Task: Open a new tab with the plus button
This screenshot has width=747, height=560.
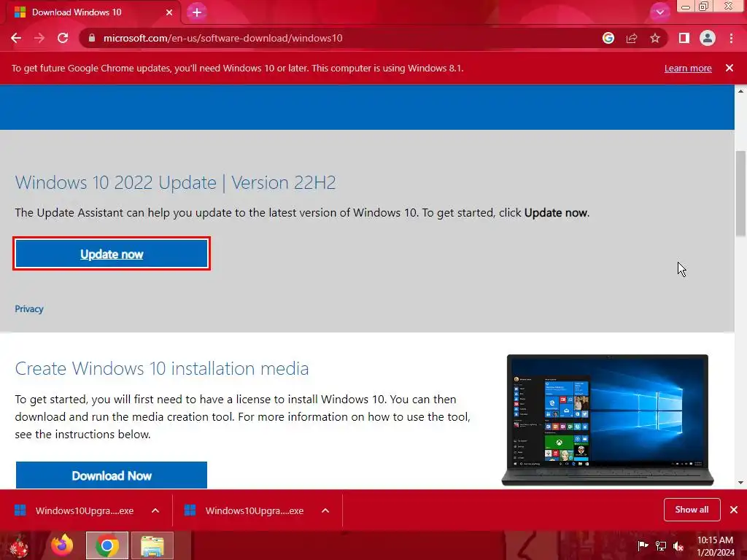Action: click(x=197, y=12)
